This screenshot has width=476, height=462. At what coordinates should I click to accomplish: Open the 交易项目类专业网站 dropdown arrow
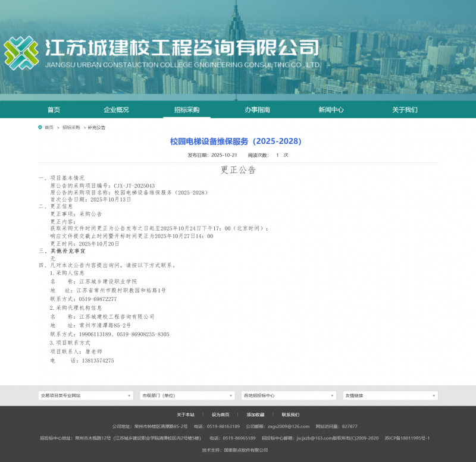click(x=129, y=395)
